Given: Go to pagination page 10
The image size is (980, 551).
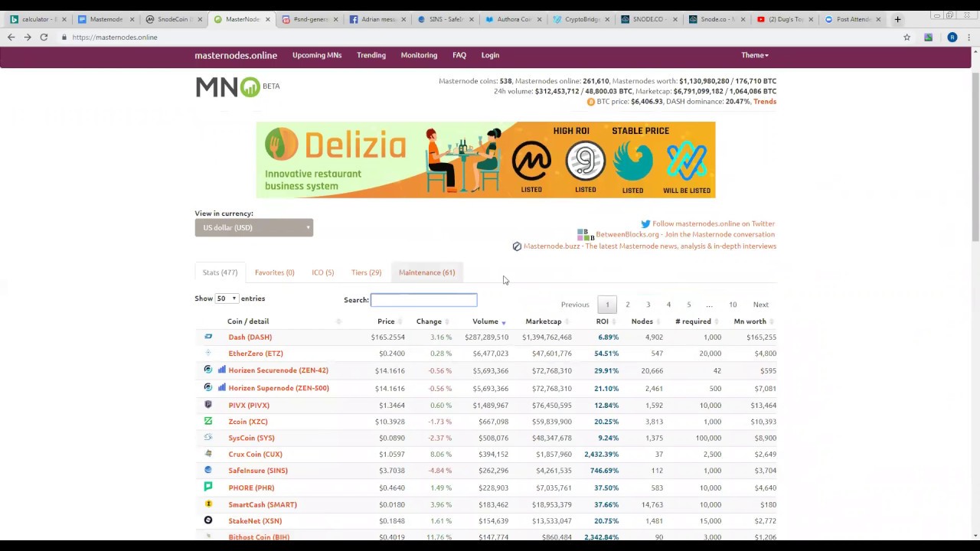Looking at the screenshot, I should tap(733, 305).
